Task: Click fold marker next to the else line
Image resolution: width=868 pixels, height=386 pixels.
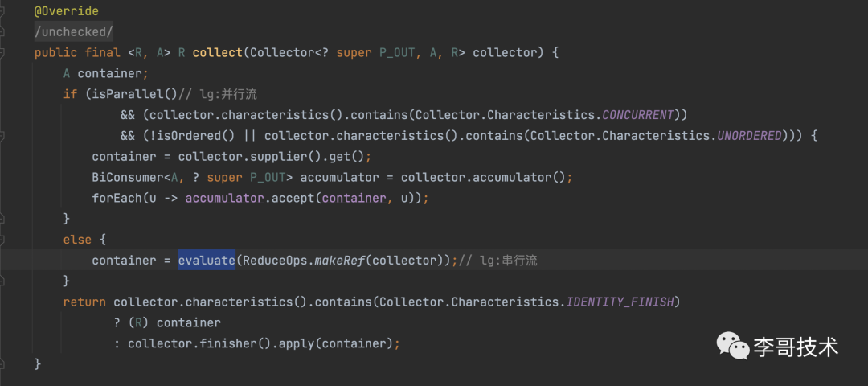Action: [x=4, y=240]
